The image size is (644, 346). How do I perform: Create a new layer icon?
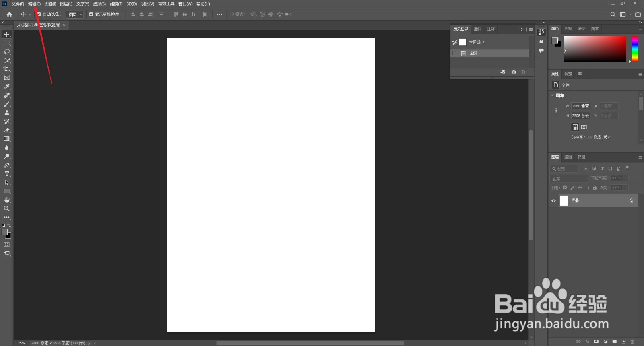(x=623, y=342)
